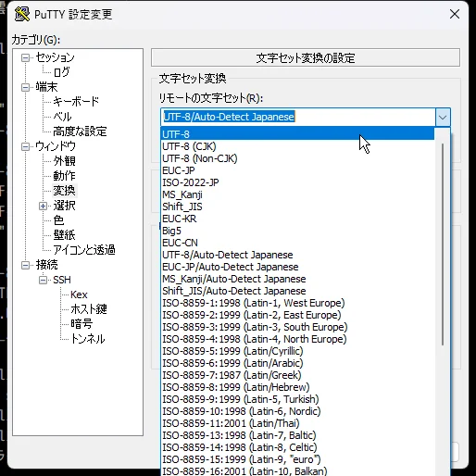
Task: Open the 壁紙 category
Action: [x=64, y=235]
